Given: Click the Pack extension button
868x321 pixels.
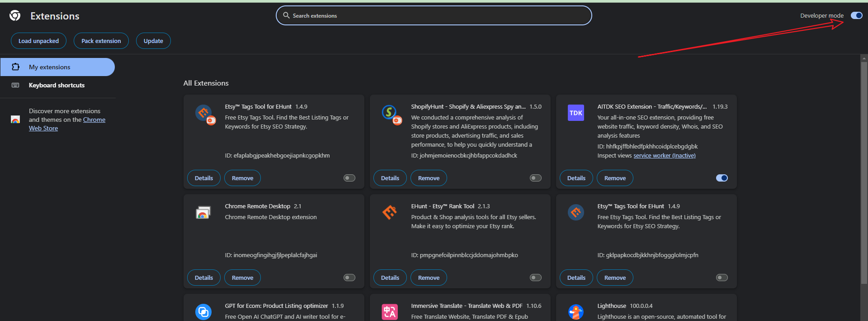Looking at the screenshot, I should pyautogui.click(x=101, y=41).
